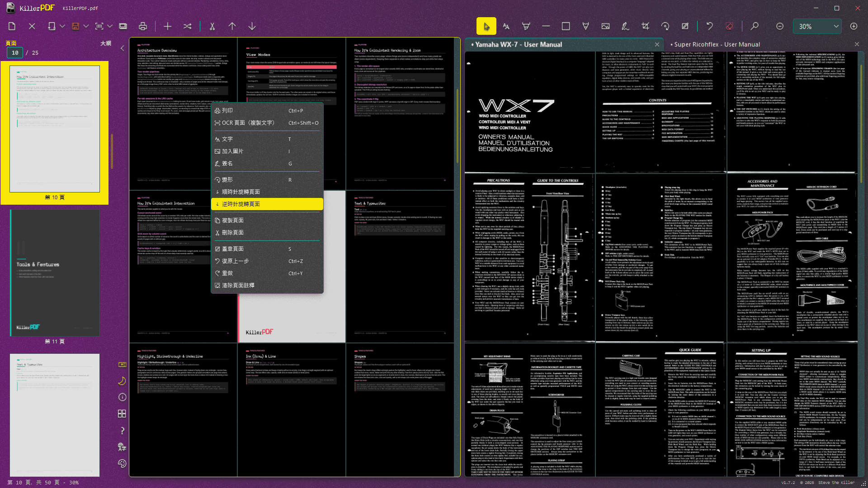Click the red eraser clear-annotations icon
The width and height of the screenshot is (868, 488).
tap(730, 26)
